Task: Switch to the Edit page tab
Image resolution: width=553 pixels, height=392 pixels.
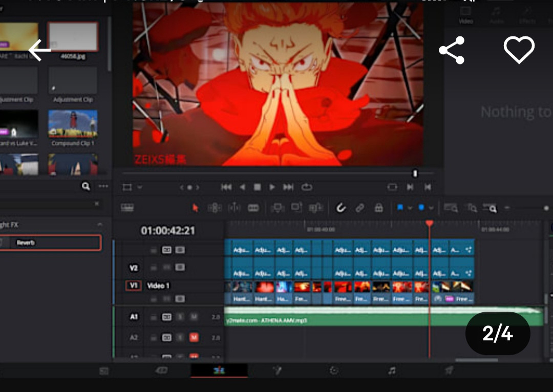Action: (219, 370)
